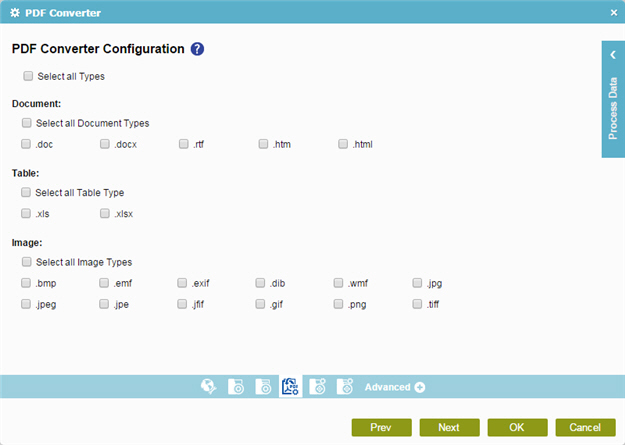Select the folder-target icon beside Advanced
This screenshot has width=625, height=445.
pyautogui.click(x=345, y=386)
